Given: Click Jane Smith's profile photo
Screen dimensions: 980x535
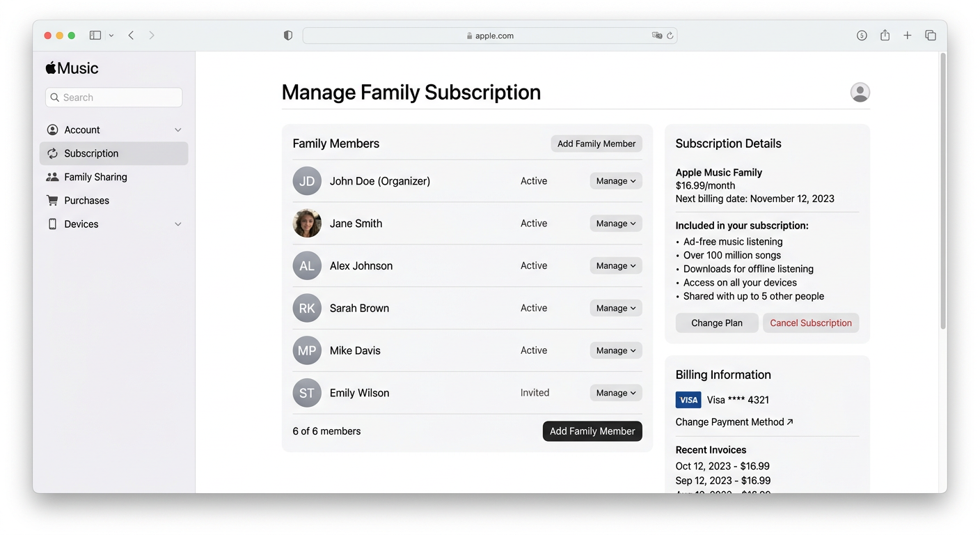Looking at the screenshot, I should click(x=307, y=224).
